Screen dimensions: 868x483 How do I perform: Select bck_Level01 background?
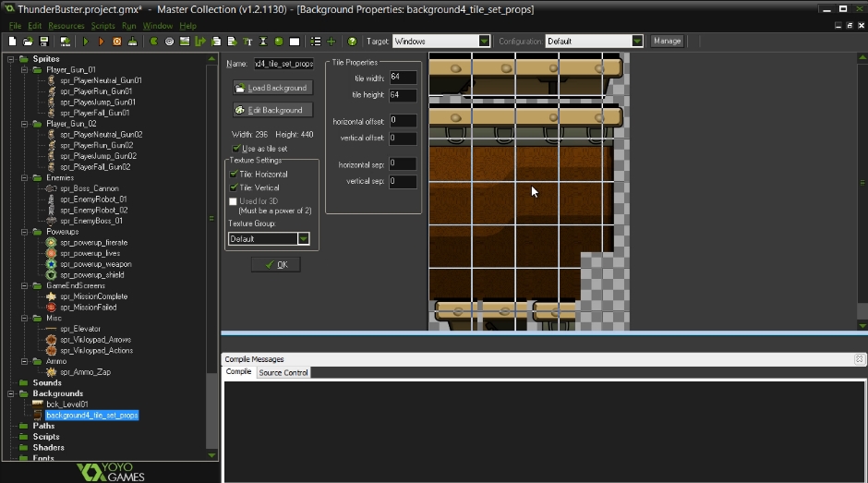(67, 405)
